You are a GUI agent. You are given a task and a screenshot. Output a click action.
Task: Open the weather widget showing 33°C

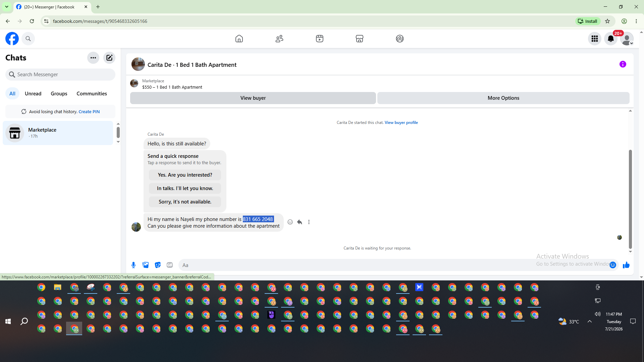coord(569,321)
